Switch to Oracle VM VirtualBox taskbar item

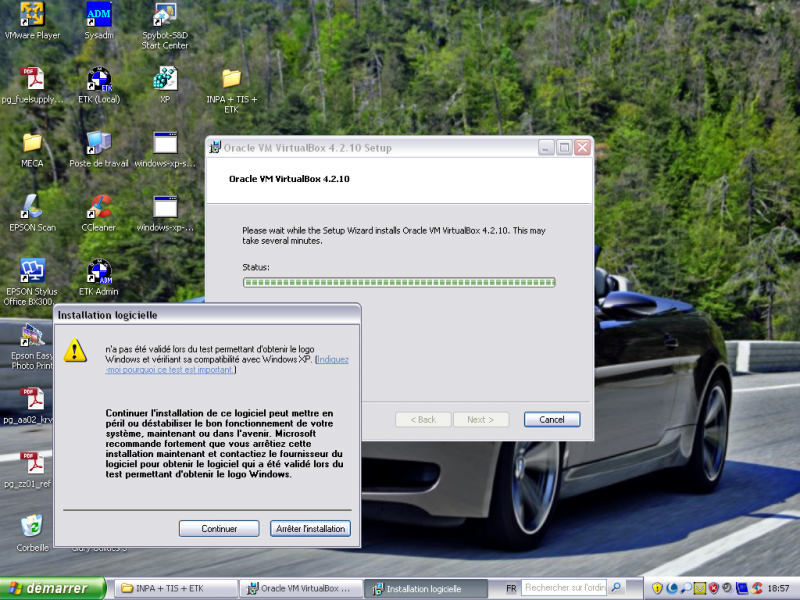pos(301,588)
